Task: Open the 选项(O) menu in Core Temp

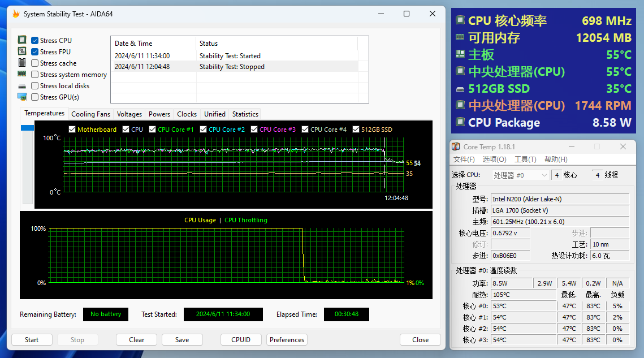Action: 495,159
